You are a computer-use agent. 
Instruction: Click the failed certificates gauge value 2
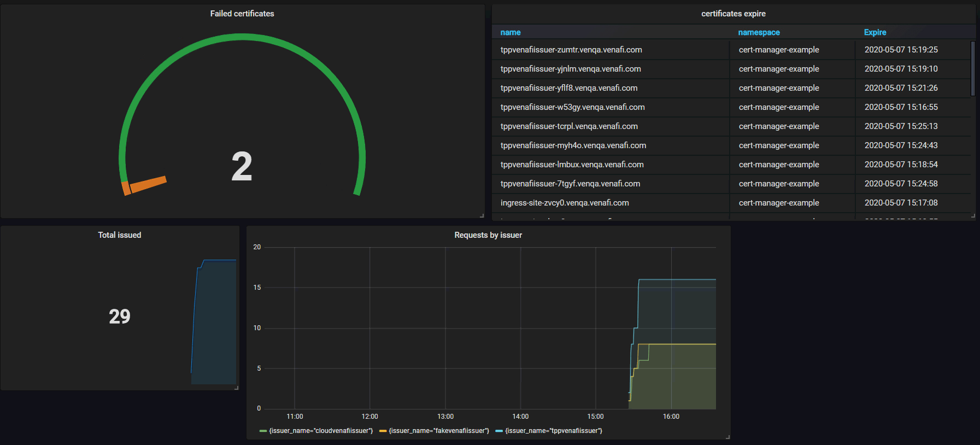[x=242, y=167]
